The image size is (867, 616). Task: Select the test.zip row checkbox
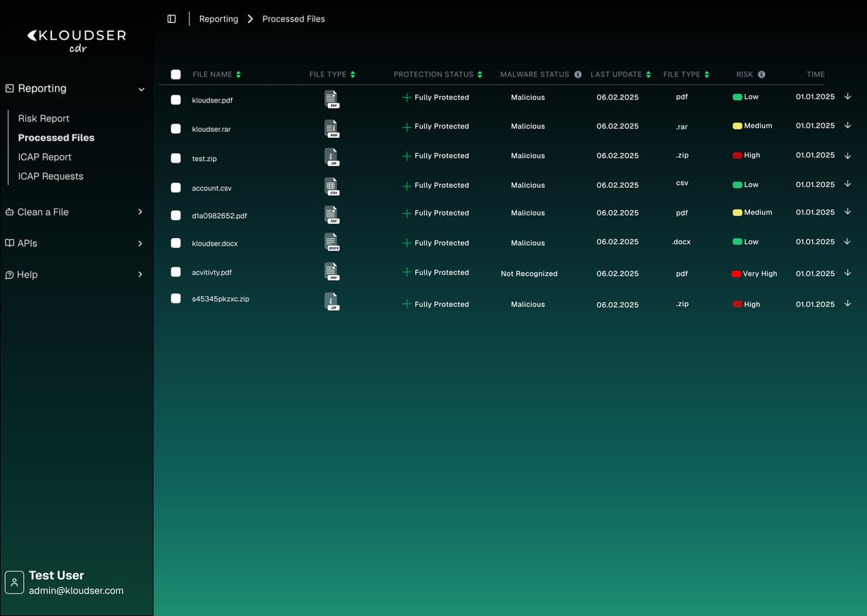coord(176,158)
